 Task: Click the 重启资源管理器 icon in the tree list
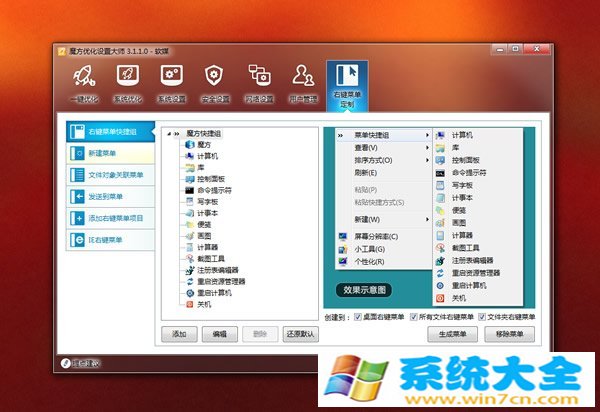pos(190,282)
